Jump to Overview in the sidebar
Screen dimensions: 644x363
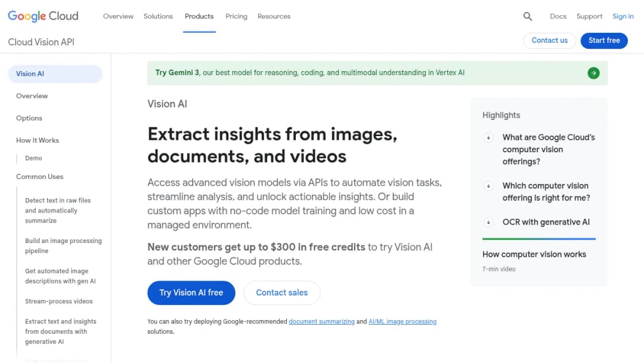(32, 96)
